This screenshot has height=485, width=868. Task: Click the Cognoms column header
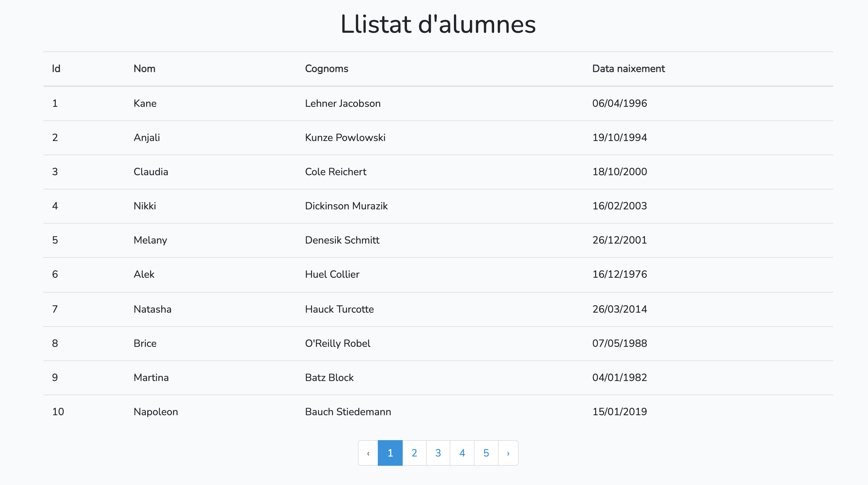327,69
